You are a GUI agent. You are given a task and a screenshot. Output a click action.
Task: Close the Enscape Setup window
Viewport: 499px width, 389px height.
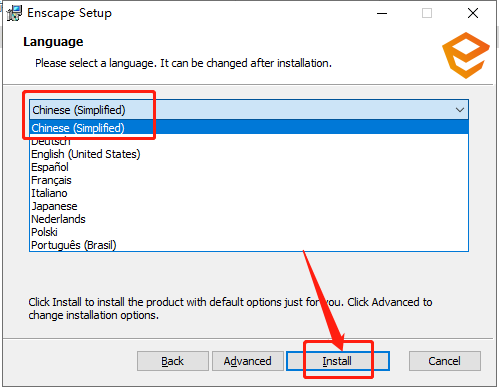(473, 13)
